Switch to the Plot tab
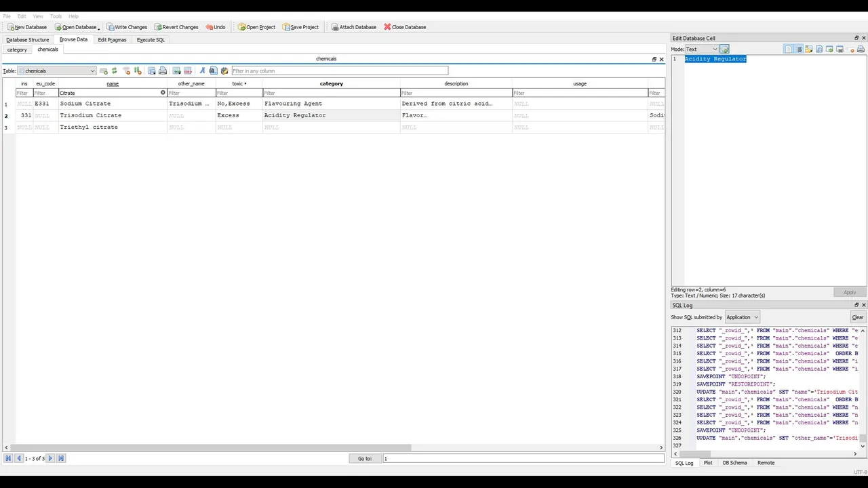The image size is (868, 488). point(708,463)
